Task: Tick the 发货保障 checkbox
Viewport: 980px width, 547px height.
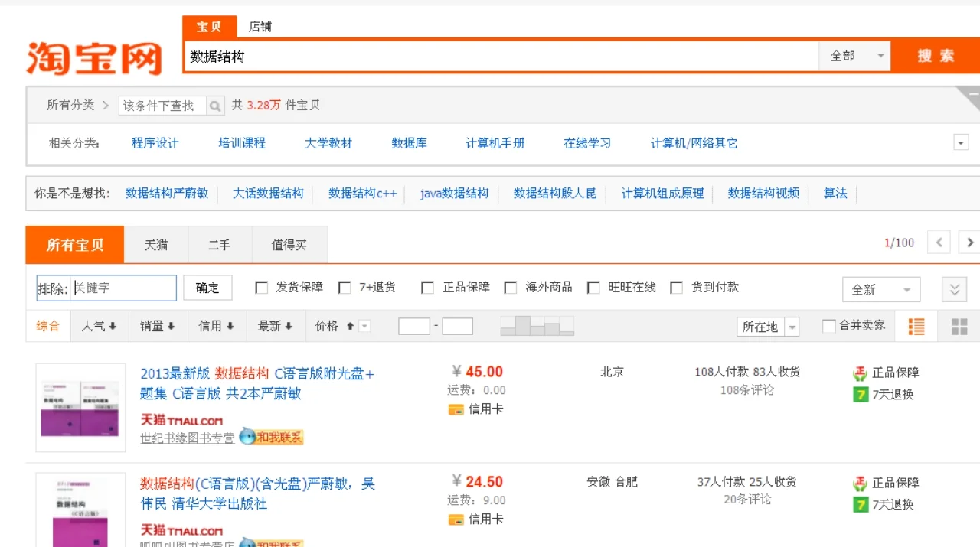Action: pyautogui.click(x=262, y=288)
